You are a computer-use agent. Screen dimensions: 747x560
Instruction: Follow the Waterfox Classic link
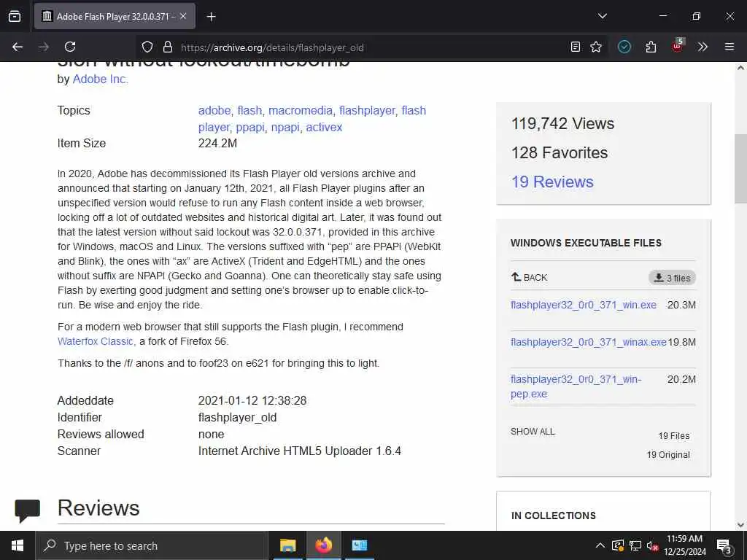point(96,341)
